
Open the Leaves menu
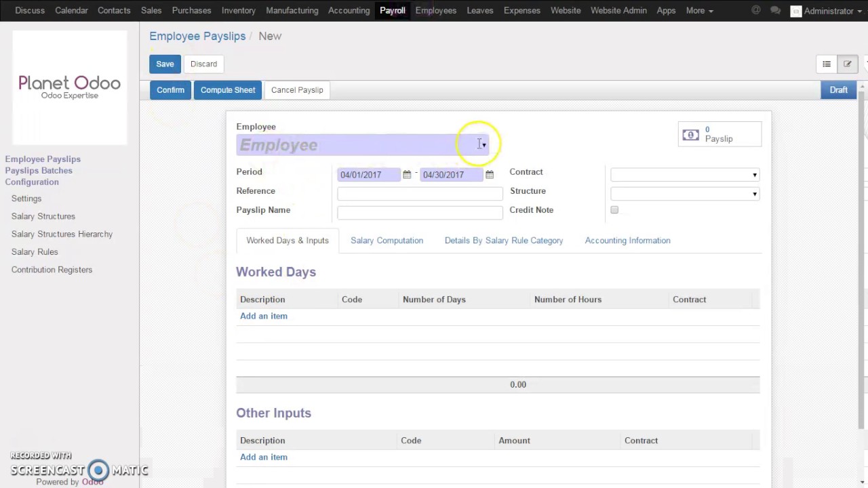480,11
